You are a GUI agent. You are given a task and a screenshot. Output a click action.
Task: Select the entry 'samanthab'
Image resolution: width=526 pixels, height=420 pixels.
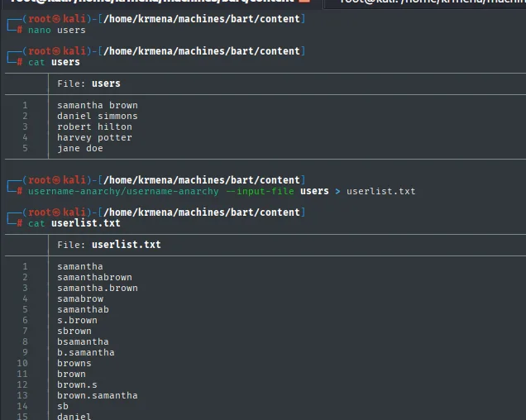coord(83,309)
